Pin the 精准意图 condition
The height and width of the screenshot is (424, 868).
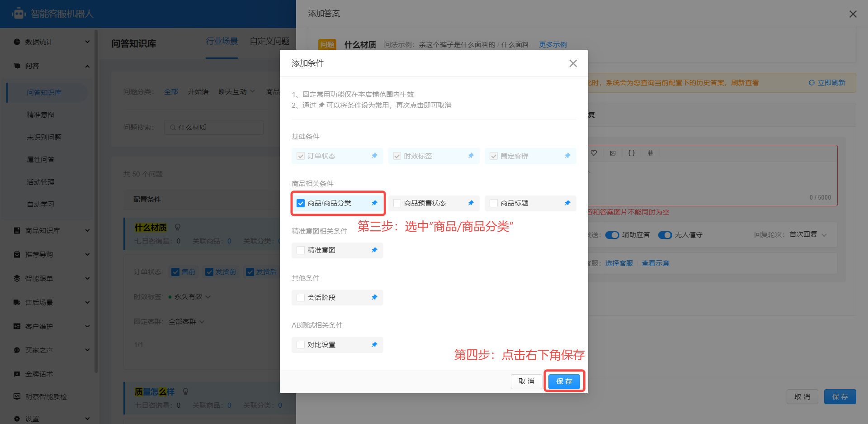(x=374, y=250)
